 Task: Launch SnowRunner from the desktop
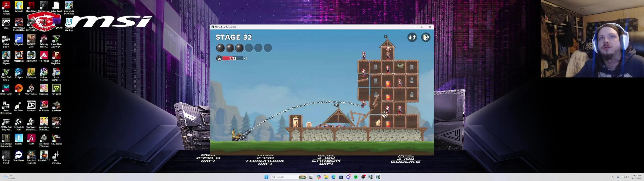point(31,57)
